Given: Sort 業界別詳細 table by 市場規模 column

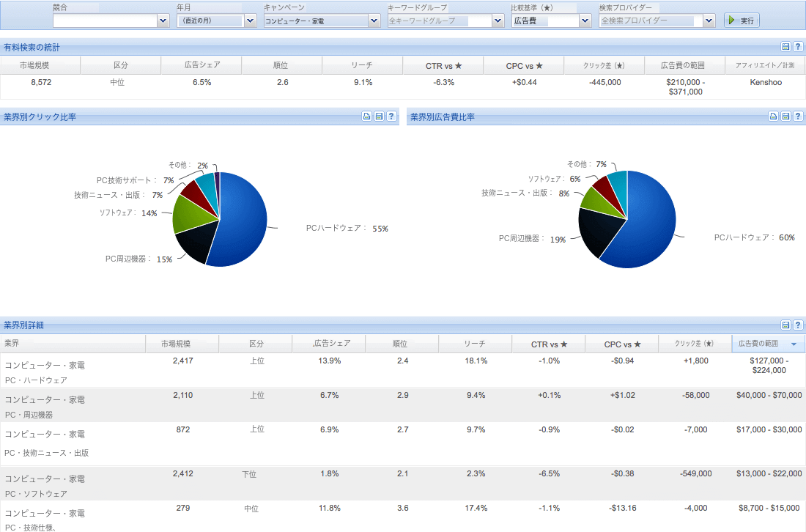Looking at the screenshot, I should (x=182, y=344).
